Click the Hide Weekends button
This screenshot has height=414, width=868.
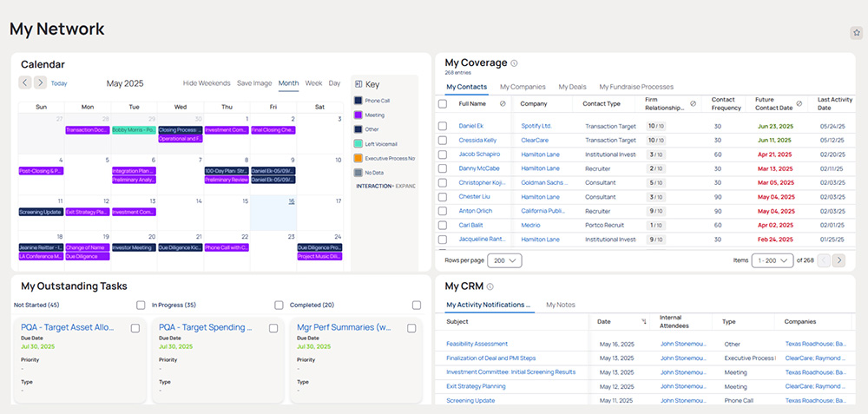[x=207, y=83]
